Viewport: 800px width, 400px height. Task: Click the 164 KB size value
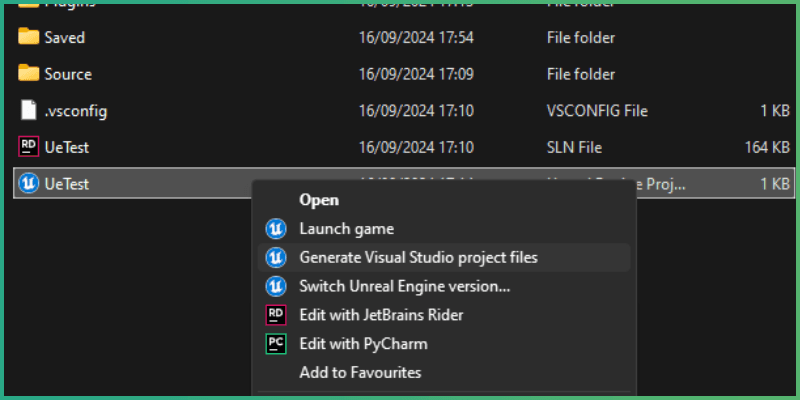click(x=767, y=147)
